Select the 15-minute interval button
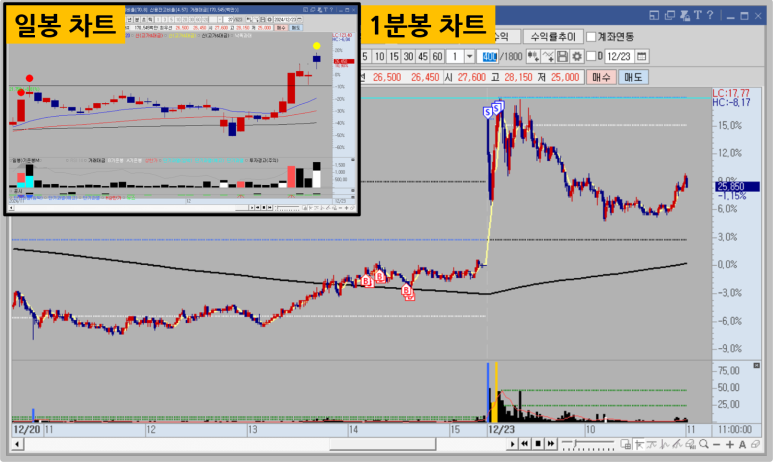 [x=393, y=57]
